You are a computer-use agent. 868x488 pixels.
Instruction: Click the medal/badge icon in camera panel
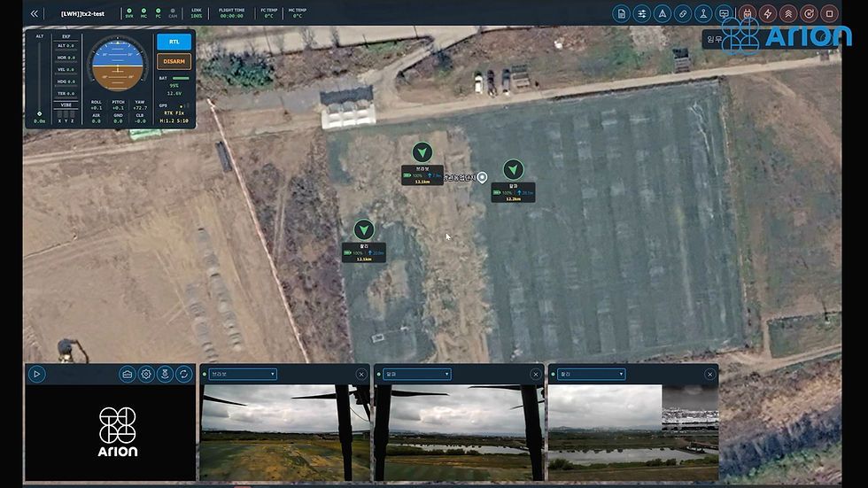coord(165,374)
